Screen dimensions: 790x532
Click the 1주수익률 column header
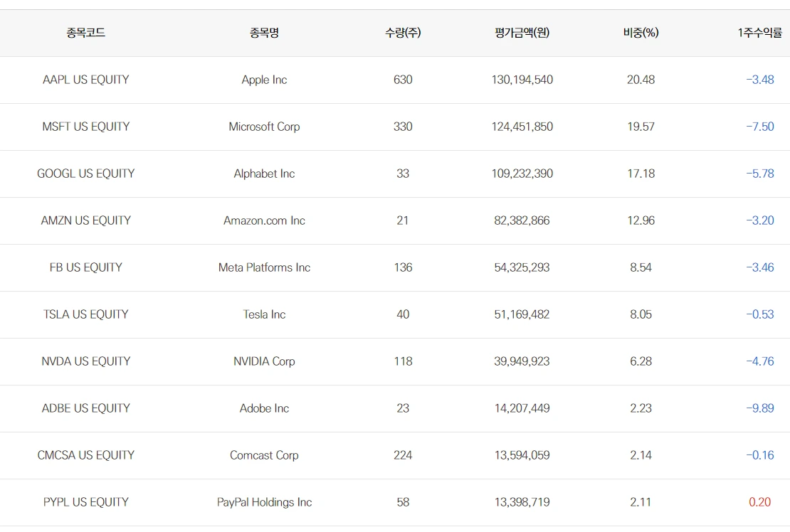click(759, 33)
